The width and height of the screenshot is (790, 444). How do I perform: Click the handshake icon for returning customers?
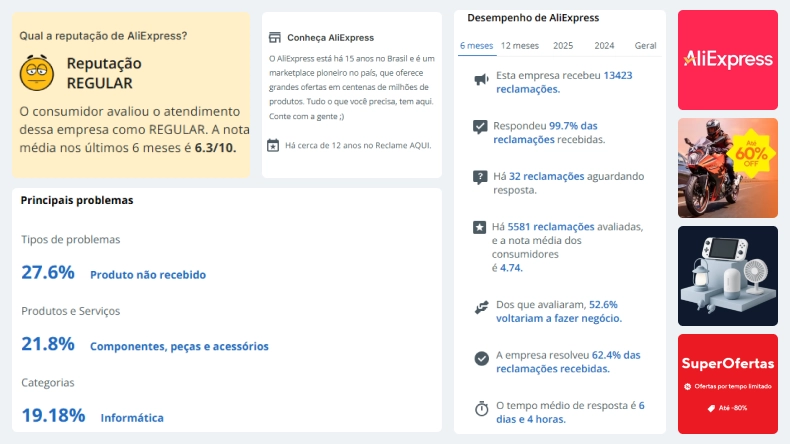click(x=482, y=307)
